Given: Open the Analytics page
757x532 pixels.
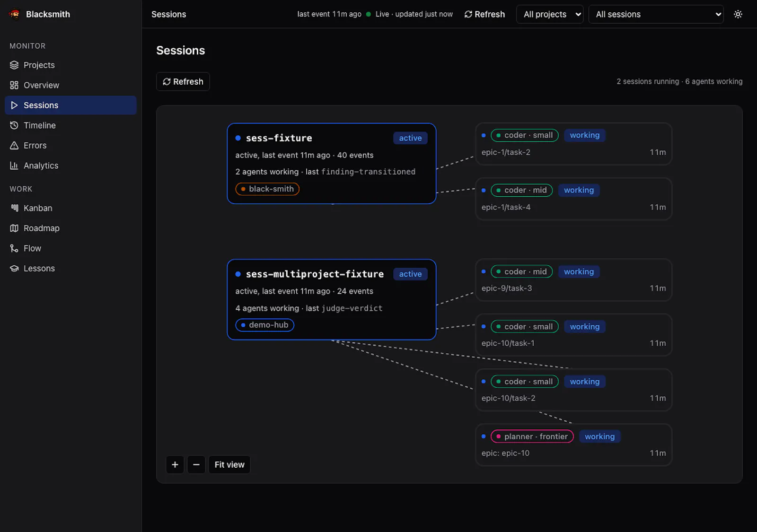Looking at the screenshot, I should 70,166.
